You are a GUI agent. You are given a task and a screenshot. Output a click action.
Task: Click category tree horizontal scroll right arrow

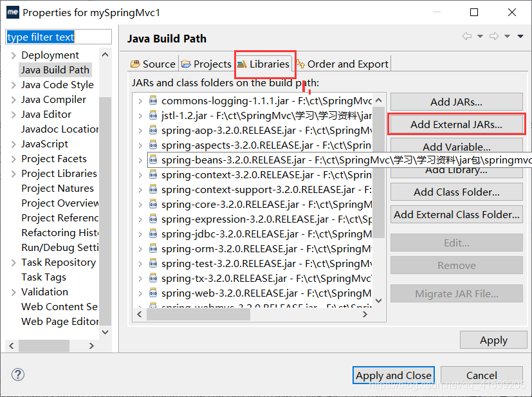[91, 346]
